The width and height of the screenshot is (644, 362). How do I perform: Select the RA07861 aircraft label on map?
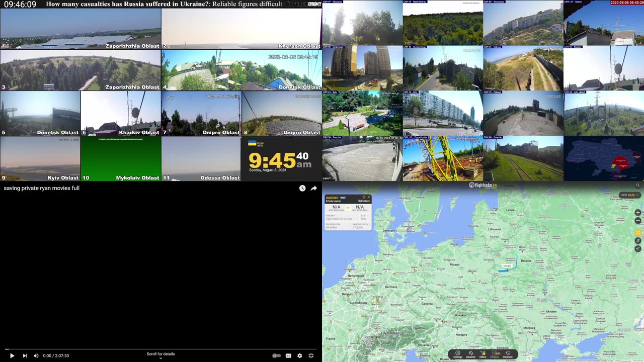[x=507, y=266]
